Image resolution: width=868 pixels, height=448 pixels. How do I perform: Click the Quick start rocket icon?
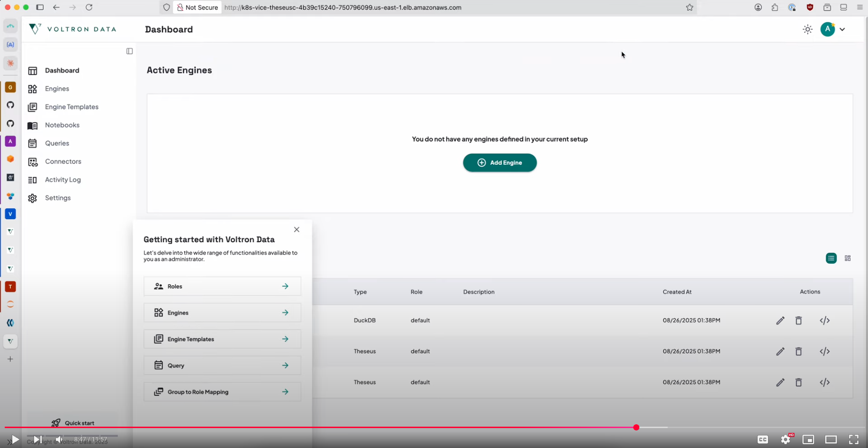tap(56, 422)
